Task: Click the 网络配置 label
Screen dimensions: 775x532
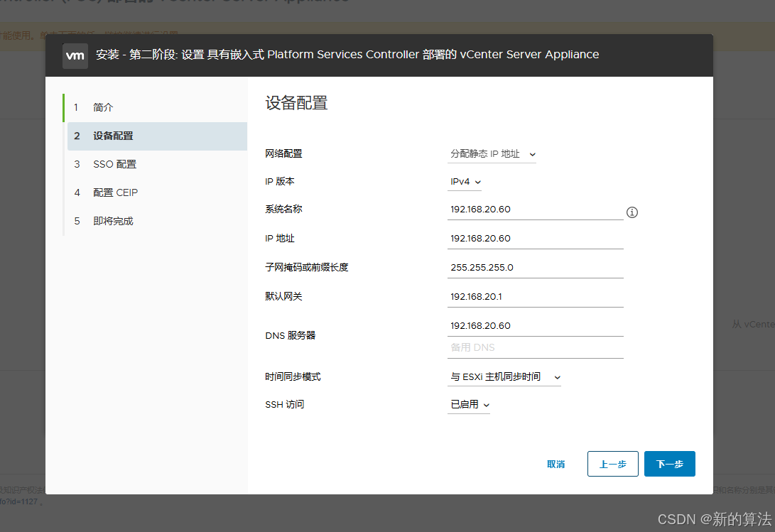Action: pyautogui.click(x=283, y=153)
